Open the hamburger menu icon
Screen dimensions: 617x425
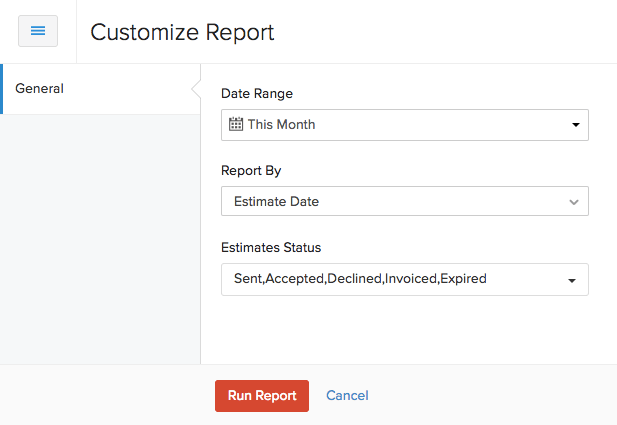(38, 31)
